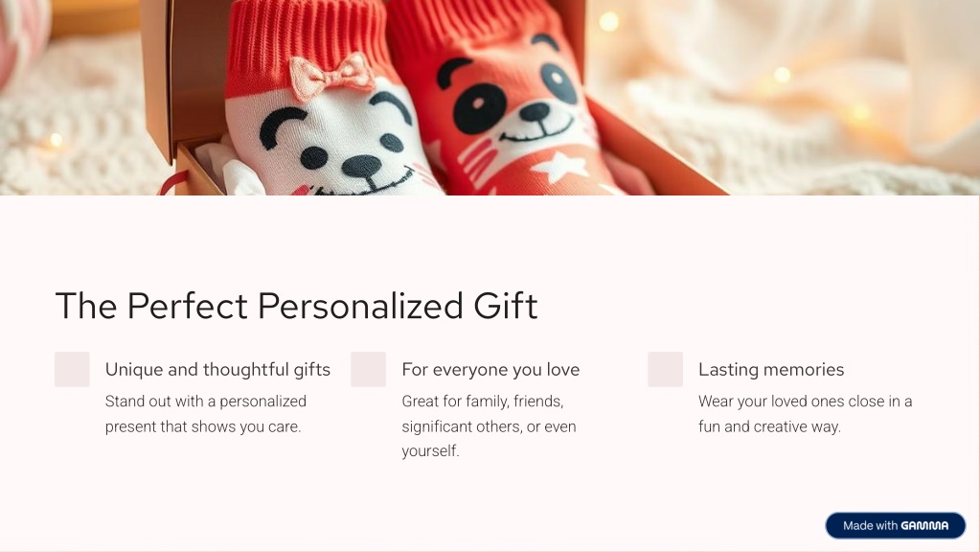Select the icon box beside Lasting memories
Screen dimensions: 980x552
coord(665,370)
